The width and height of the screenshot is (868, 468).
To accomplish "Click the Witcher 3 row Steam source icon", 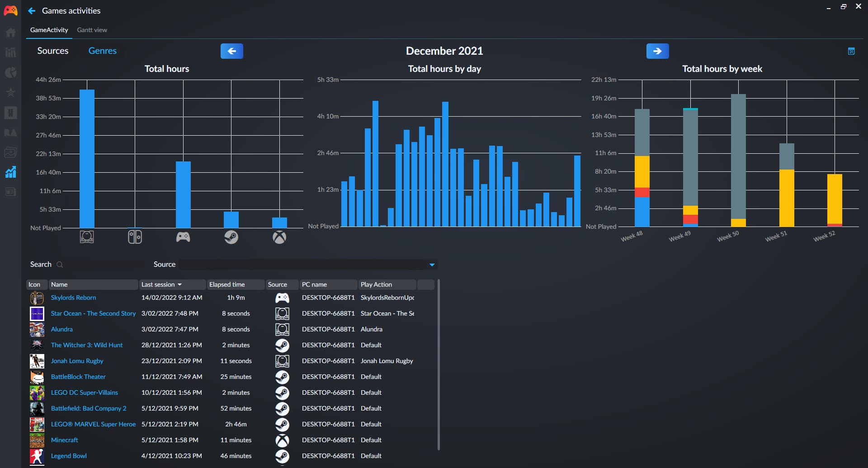I will click(283, 345).
